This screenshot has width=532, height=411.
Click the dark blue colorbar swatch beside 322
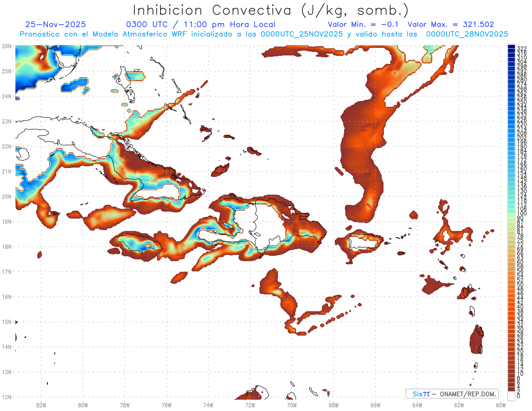pyautogui.click(x=512, y=47)
